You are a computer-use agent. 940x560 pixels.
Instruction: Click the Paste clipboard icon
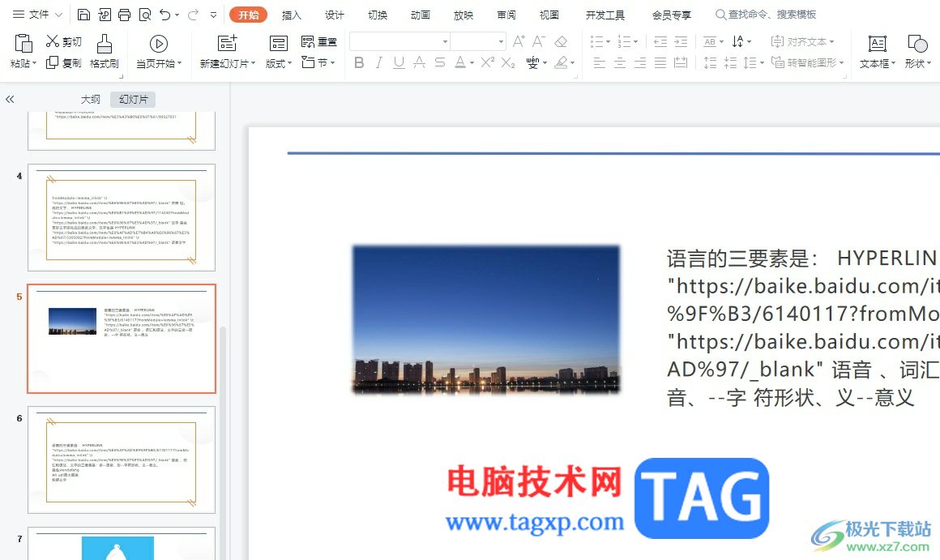[23, 44]
